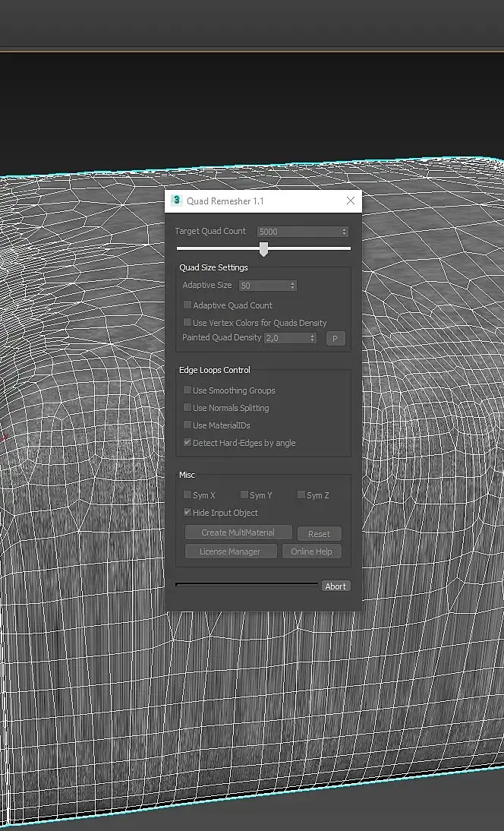Open Online Help

click(312, 551)
